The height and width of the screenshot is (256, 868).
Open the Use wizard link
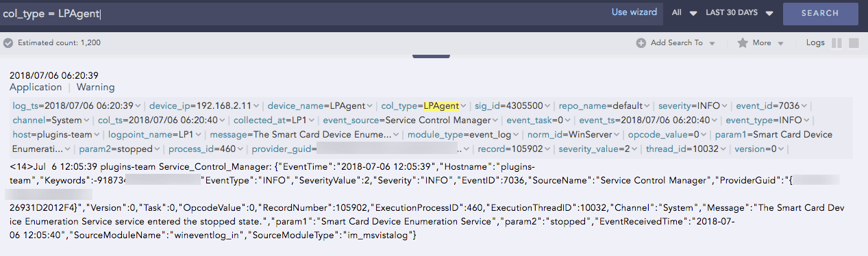click(634, 12)
